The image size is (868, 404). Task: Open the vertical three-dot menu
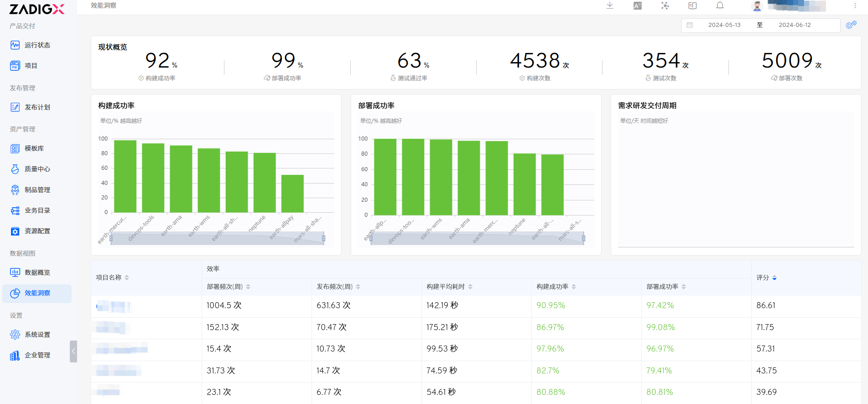point(855,5)
